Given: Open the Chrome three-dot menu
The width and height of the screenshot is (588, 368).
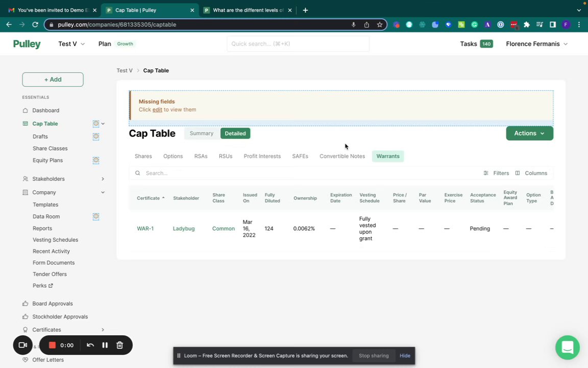Looking at the screenshot, I should click(x=579, y=25).
